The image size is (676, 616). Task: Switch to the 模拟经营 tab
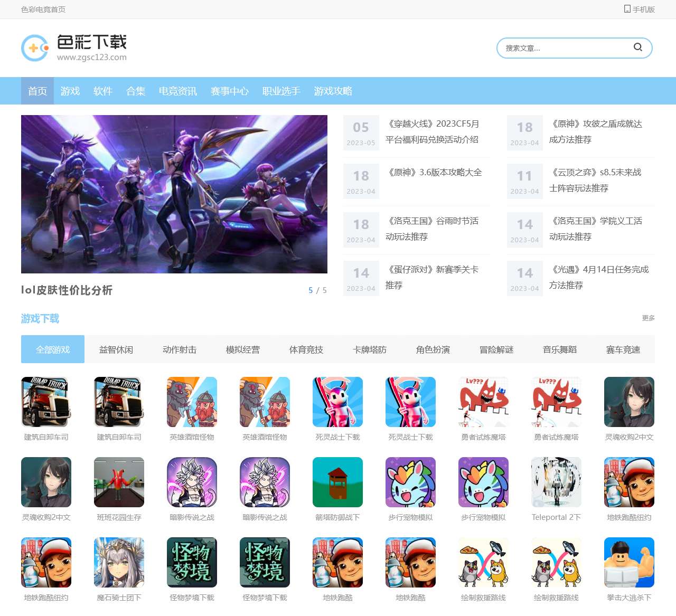tap(243, 349)
